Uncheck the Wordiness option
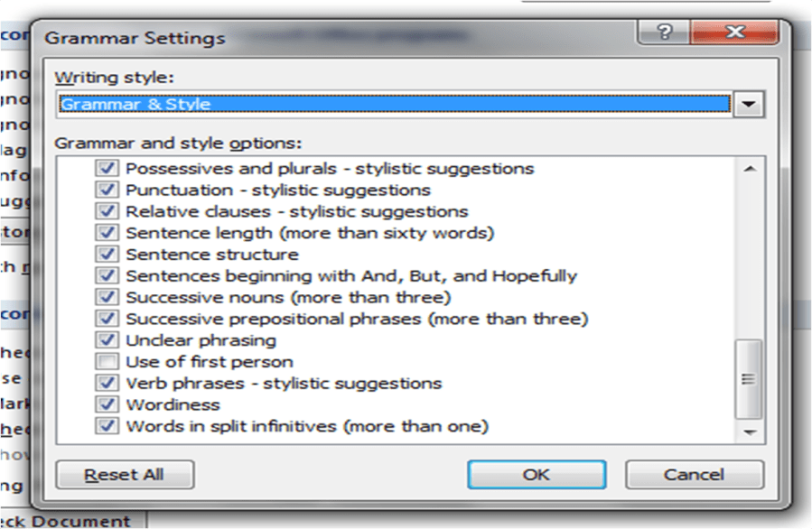Viewport: 812px width, 529px height. coord(107,404)
